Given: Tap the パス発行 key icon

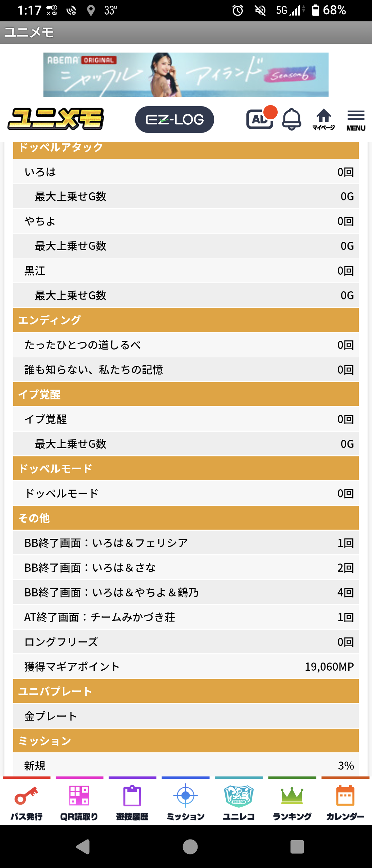Looking at the screenshot, I should click(26, 802).
